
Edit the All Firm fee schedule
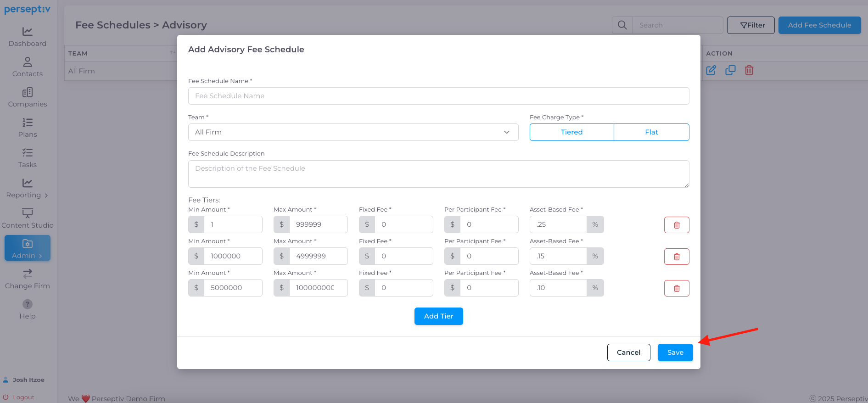click(711, 70)
